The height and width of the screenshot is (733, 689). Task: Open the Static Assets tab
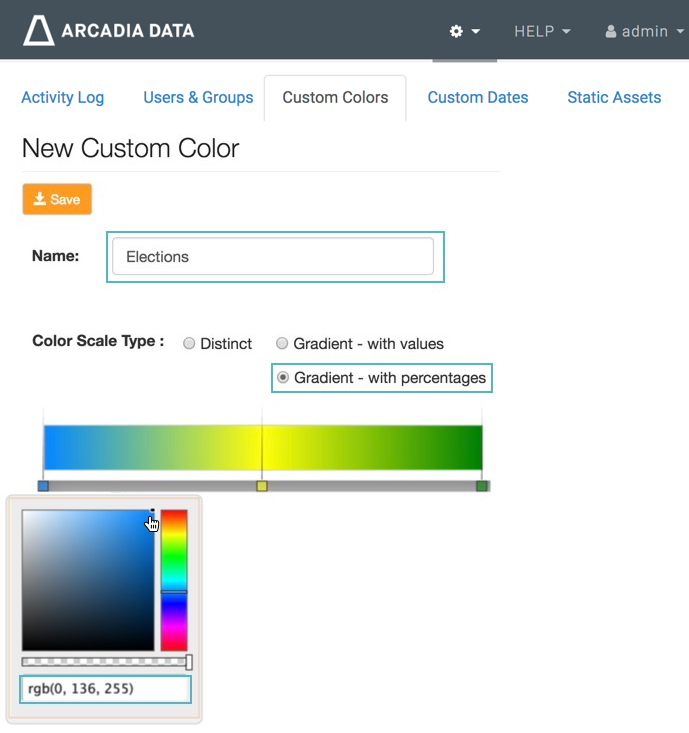pos(614,97)
